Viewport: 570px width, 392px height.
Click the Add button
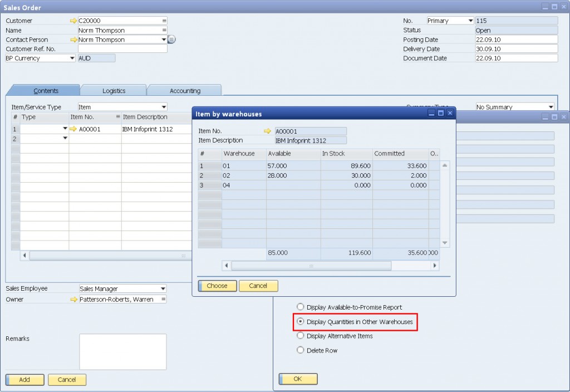24,380
